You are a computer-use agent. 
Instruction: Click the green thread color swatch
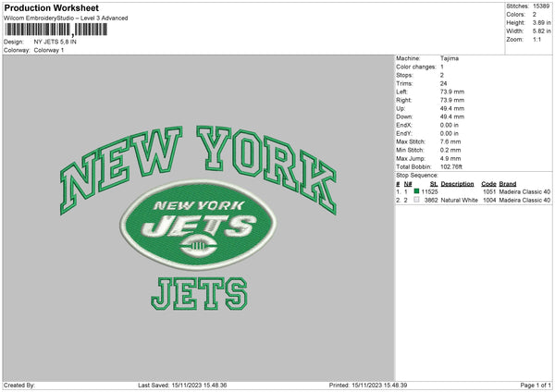click(x=416, y=191)
